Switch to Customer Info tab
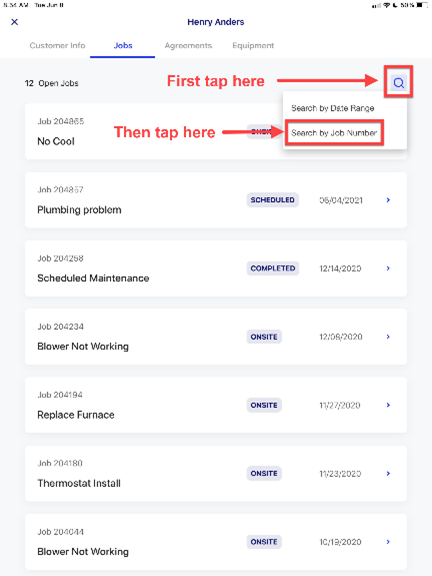The height and width of the screenshot is (576, 432). [x=57, y=46]
